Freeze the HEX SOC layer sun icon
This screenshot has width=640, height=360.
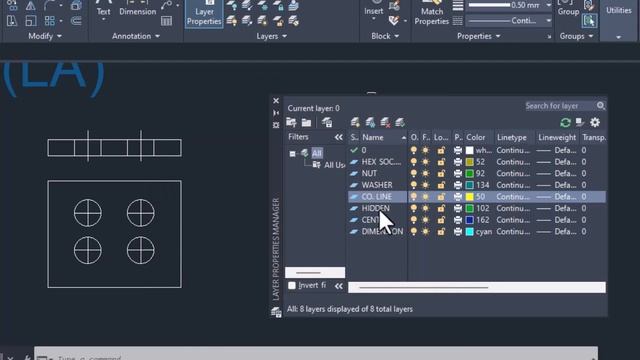tap(425, 162)
